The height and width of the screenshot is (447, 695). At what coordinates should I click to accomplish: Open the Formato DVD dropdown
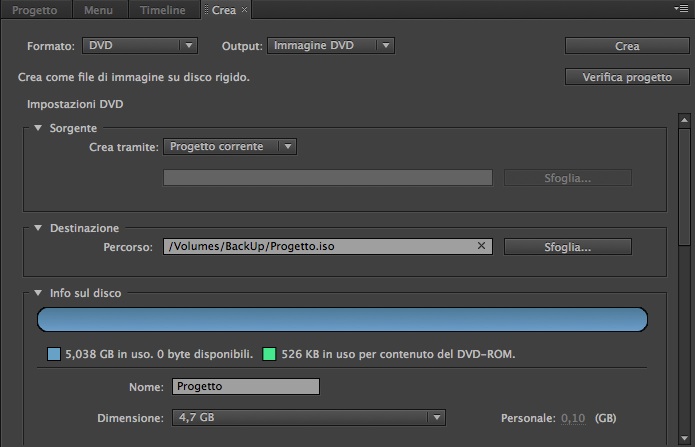pyautogui.click(x=139, y=45)
